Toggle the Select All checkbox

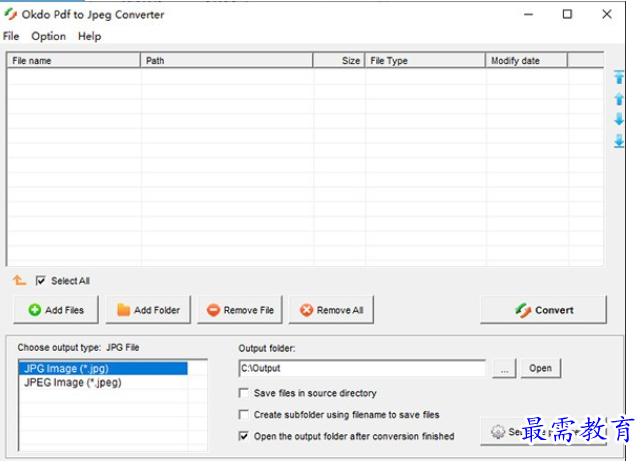pyautogui.click(x=41, y=281)
